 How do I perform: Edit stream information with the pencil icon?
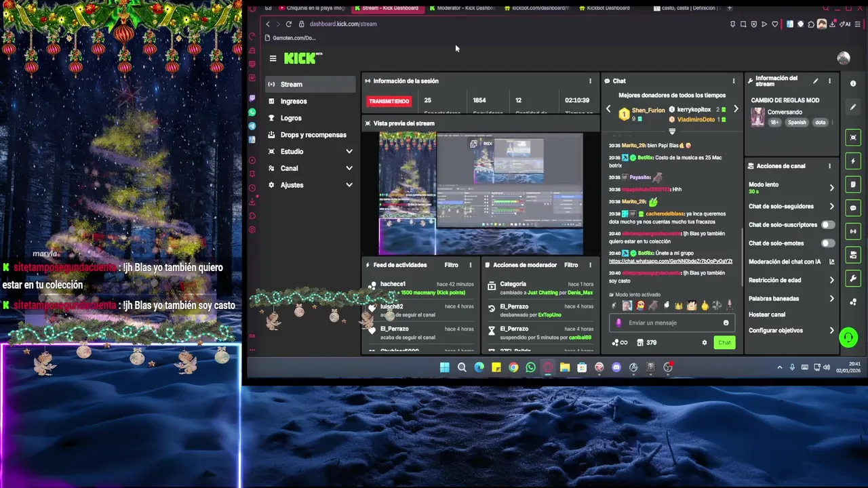pyautogui.click(x=816, y=81)
